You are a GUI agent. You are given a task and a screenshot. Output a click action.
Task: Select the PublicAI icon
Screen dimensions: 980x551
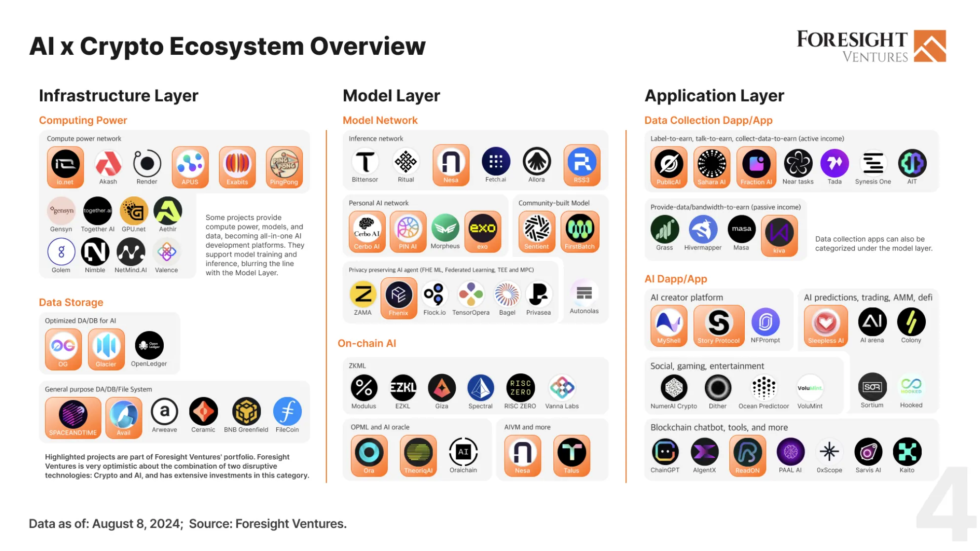(x=669, y=163)
